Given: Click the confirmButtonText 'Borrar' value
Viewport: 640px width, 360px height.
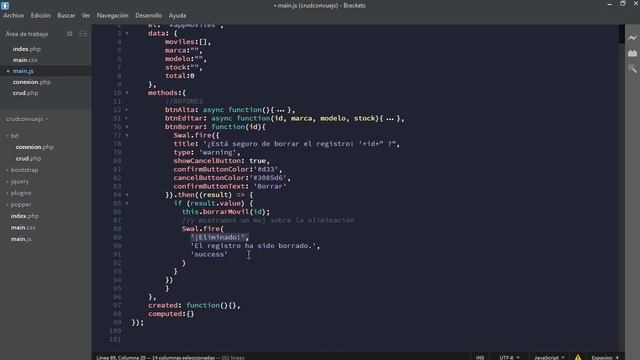Looking at the screenshot, I should click(270, 187).
